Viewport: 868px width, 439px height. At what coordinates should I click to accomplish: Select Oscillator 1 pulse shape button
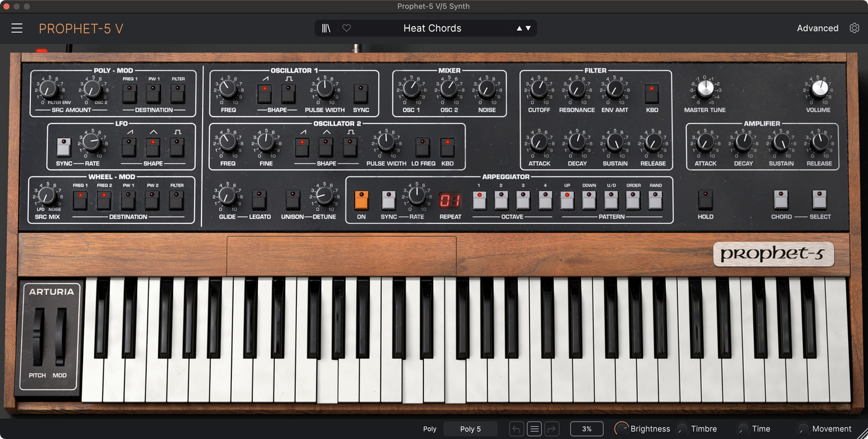pyautogui.click(x=288, y=94)
